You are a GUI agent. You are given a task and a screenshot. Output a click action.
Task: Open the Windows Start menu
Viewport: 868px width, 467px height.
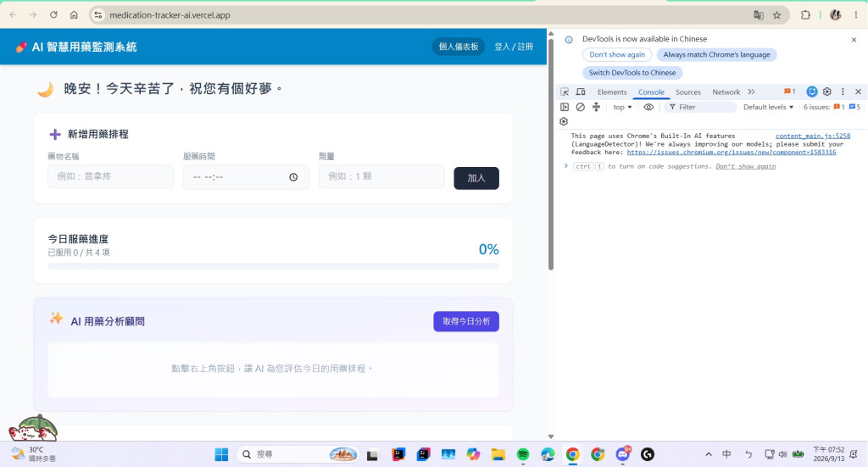point(221,454)
